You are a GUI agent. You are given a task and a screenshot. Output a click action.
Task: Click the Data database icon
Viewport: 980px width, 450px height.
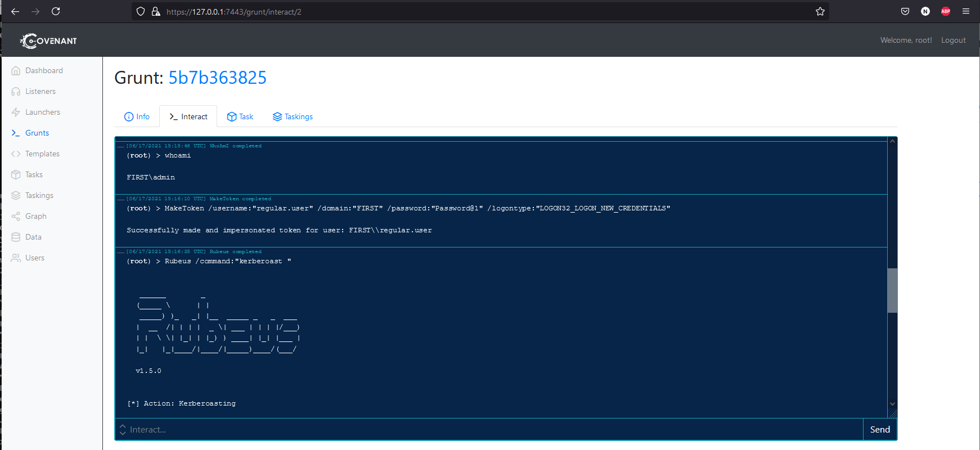tap(16, 237)
